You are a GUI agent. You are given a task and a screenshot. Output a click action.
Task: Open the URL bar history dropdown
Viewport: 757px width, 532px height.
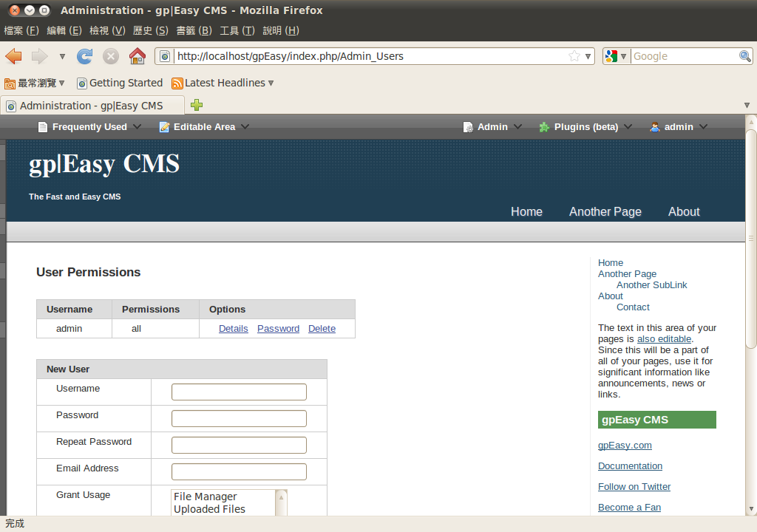coord(588,56)
